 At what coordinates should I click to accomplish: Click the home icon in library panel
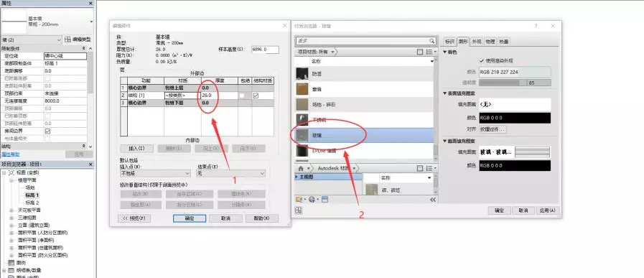click(x=301, y=168)
